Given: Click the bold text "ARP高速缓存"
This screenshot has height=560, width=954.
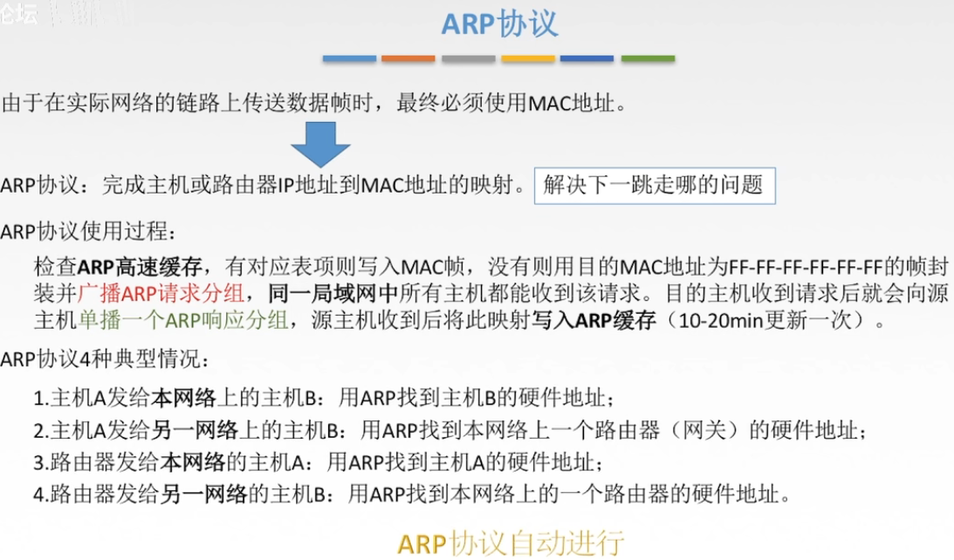Looking at the screenshot, I should pyautogui.click(x=140, y=266).
